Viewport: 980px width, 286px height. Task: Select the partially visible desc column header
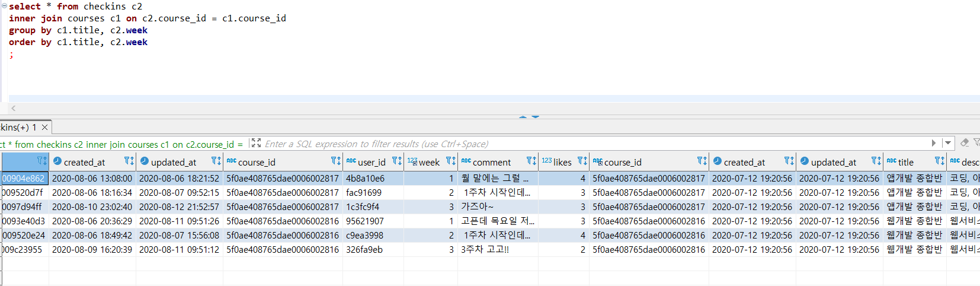pos(964,162)
